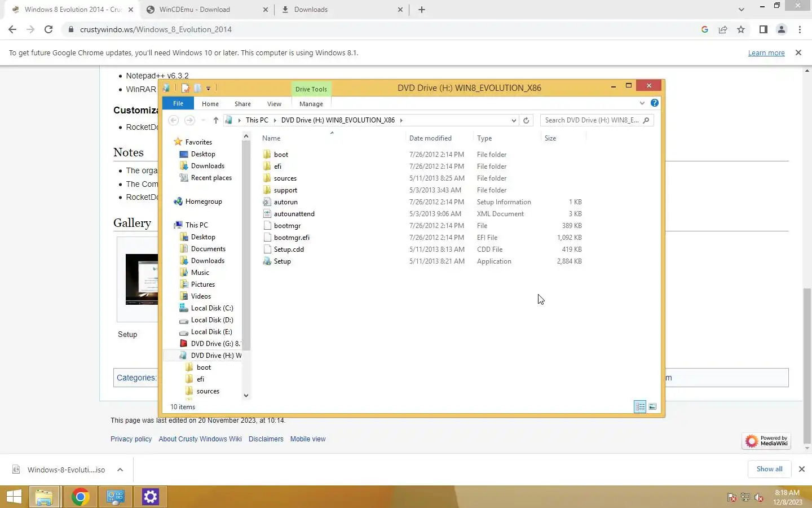Open File Explorer from the taskbar
Image resolution: width=812 pixels, height=508 pixels.
44,497
